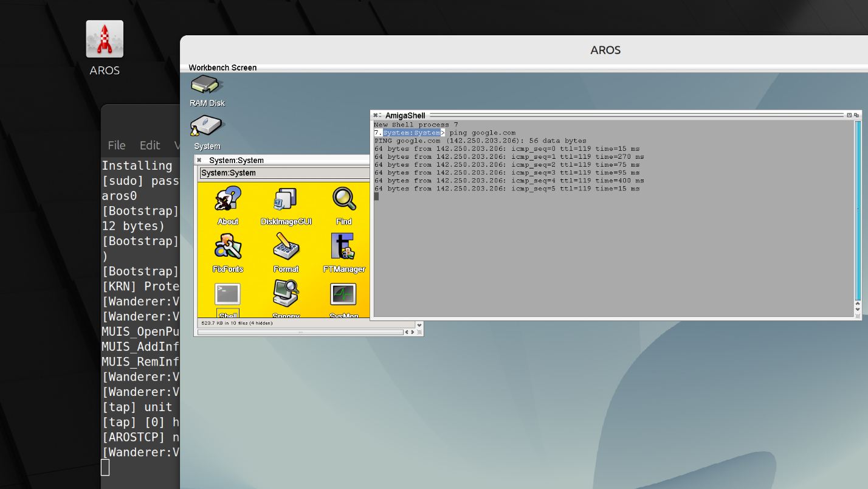
Task: Click the AmigaShell scroll up arrow
Action: point(858,303)
